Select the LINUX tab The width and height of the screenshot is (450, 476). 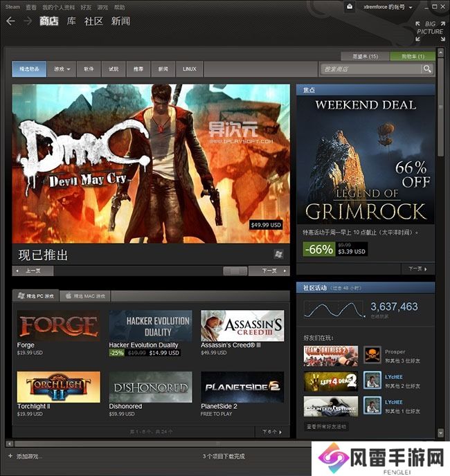[189, 69]
